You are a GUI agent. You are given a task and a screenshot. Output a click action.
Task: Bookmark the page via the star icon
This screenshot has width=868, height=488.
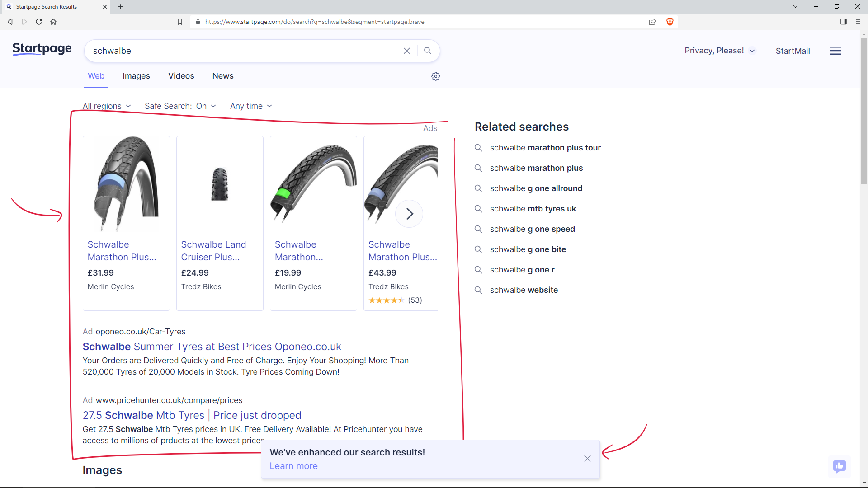(179, 21)
